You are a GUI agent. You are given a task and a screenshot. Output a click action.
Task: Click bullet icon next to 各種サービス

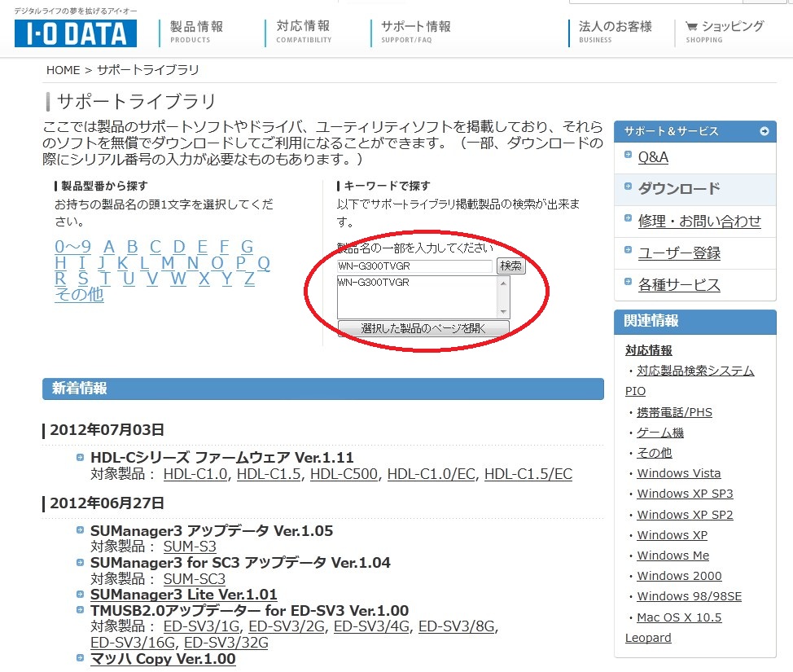(628, 283)
